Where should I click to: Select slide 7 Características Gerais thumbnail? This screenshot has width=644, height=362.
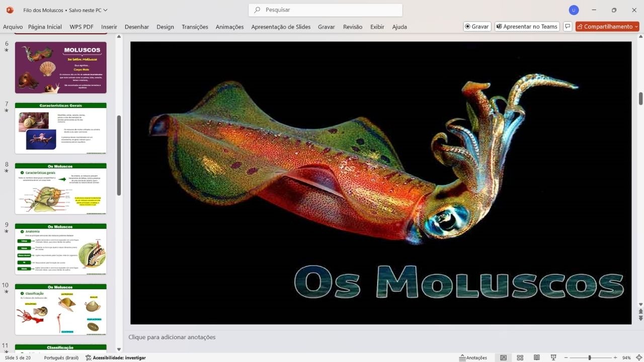61,128
